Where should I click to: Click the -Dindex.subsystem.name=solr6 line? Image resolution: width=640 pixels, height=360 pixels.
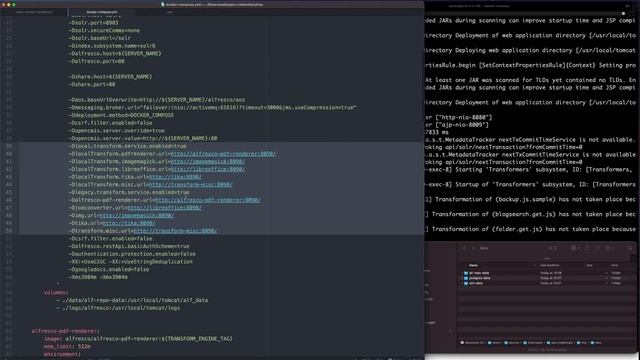click(x=112, y=46)
